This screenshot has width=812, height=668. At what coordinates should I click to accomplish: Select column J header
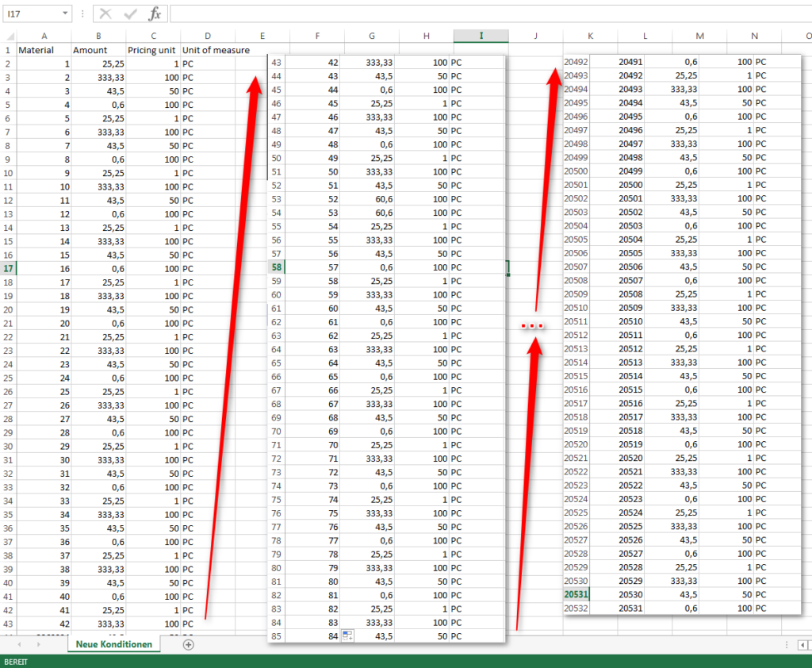(535, 36)
